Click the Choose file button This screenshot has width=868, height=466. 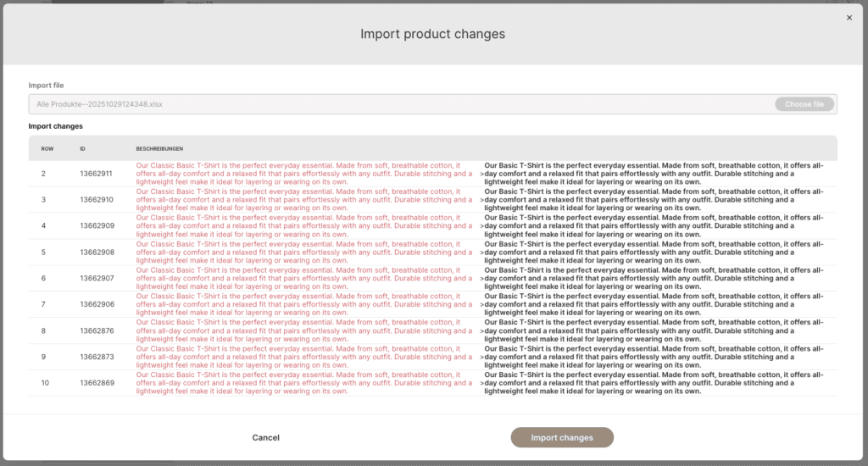804,104
